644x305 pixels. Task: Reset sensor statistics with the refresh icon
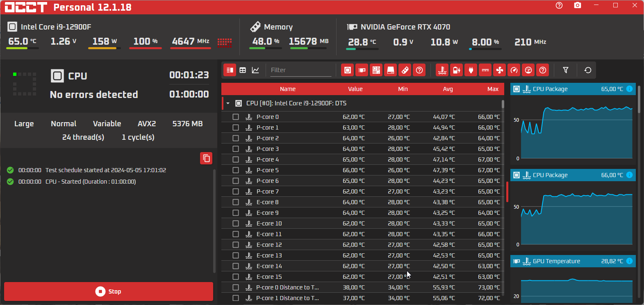tap(588, 70)
